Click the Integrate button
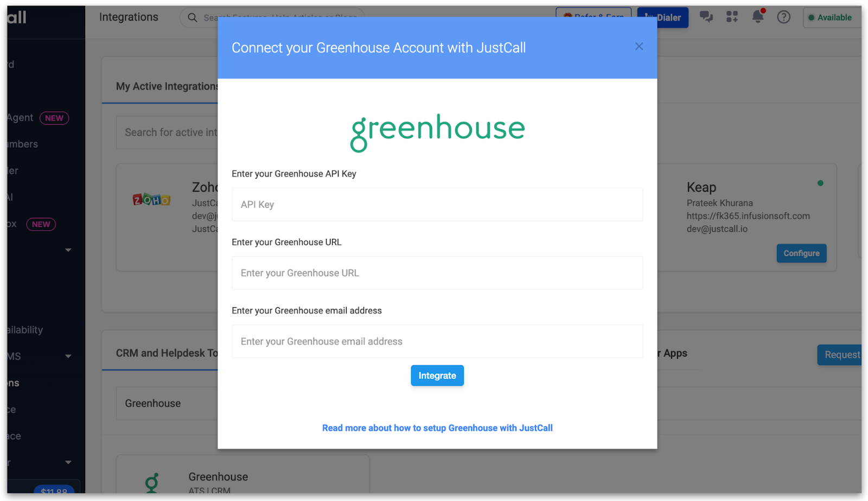This screenshot has width=868, height=501. pyautogui.click(x=437, y=376)
